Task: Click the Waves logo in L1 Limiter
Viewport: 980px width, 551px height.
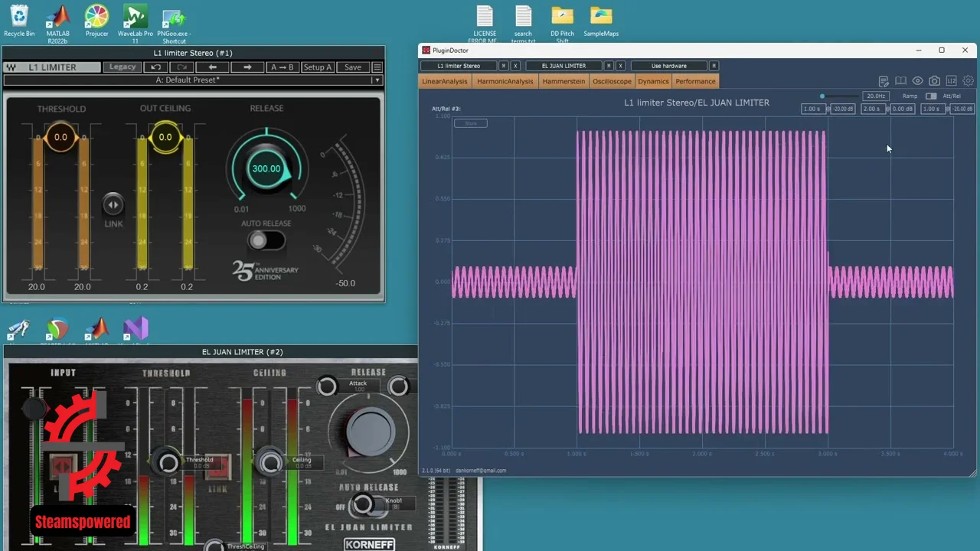Action: pos(12,67)
